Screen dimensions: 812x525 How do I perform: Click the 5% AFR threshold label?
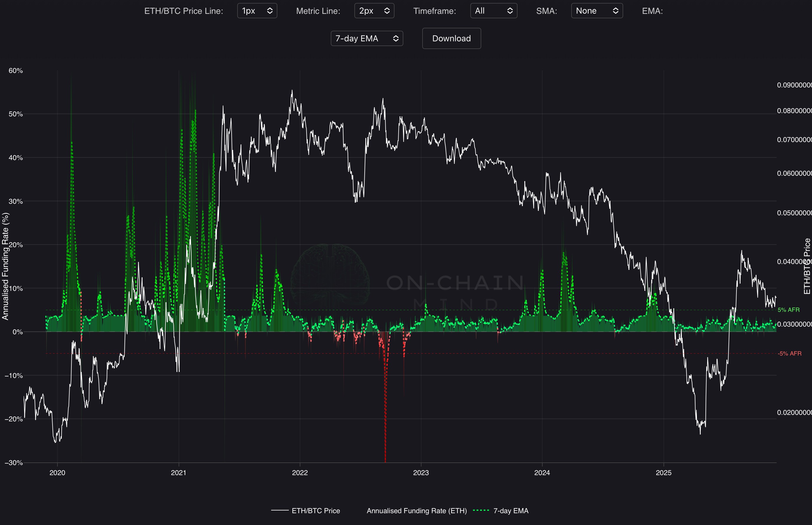788,310
